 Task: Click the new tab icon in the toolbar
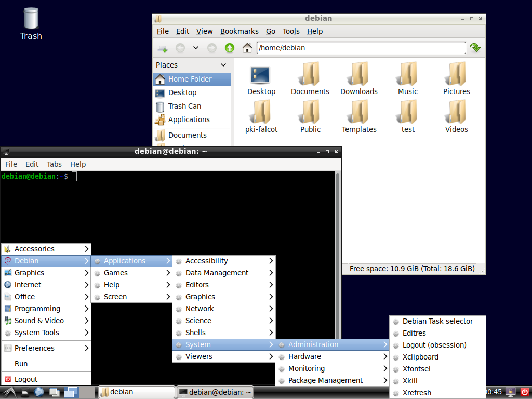163,48
